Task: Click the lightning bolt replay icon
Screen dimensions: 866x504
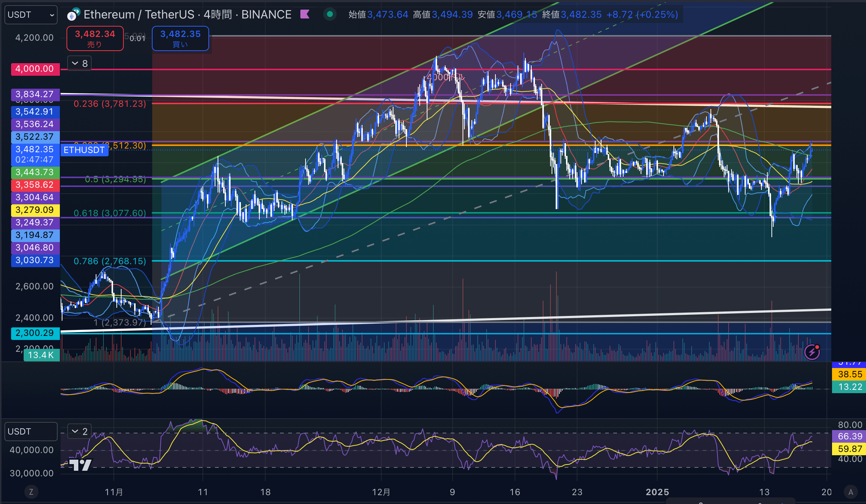Action: (812, 352)
